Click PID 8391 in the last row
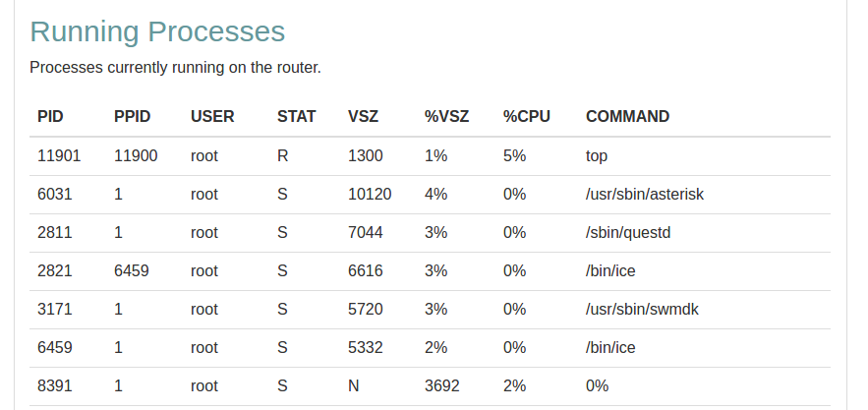The image size is (868, 410). (x=54, y=386)
